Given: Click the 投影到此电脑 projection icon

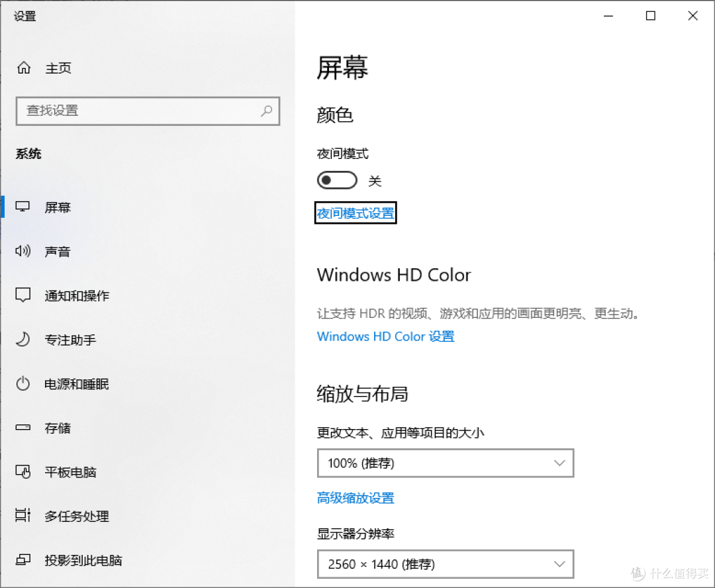Looking at the screenshot, I should 23,560.
